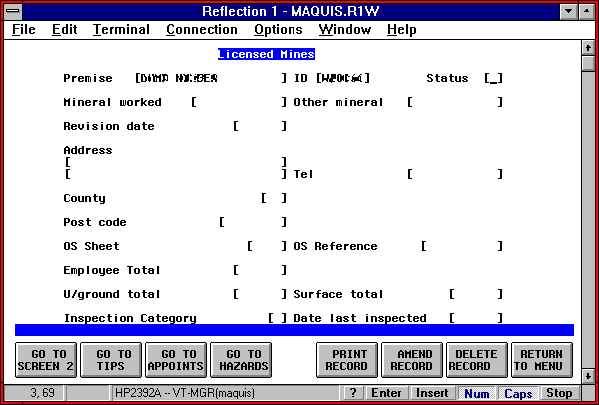
Task: Open the Connection menu
Action: (202, 30)
